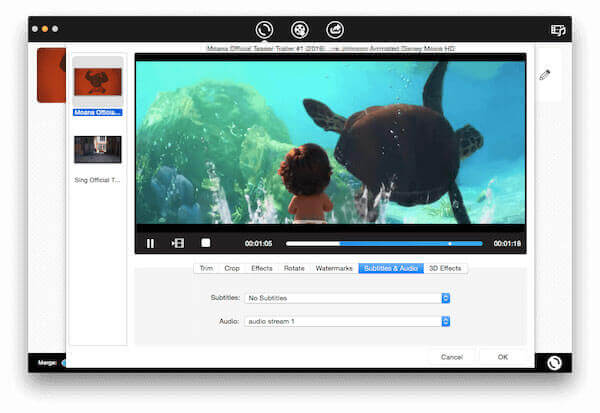Viewport: 600px width, 413px height.
Task: Click the Merge label in the bottom bar
Action: [x=47, y=363]
